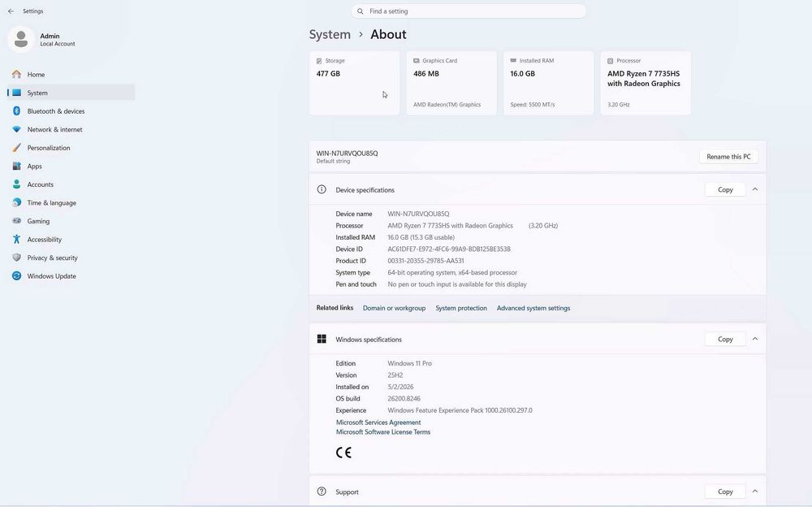The width and height of the screenshot is (812, 507).
Task: Open the Processor AMD Ryzen 7 card
Action: (646, 83)
